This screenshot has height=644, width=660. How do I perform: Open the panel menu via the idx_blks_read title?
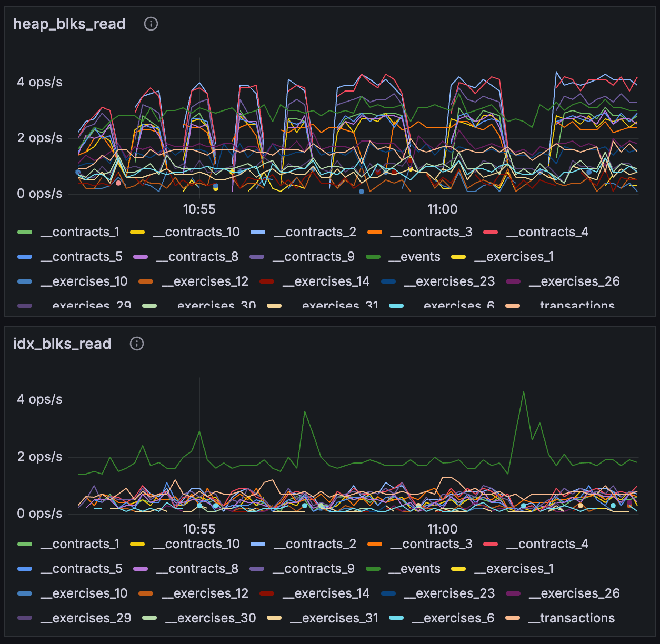pyautogui.click(x=62, y=344)
